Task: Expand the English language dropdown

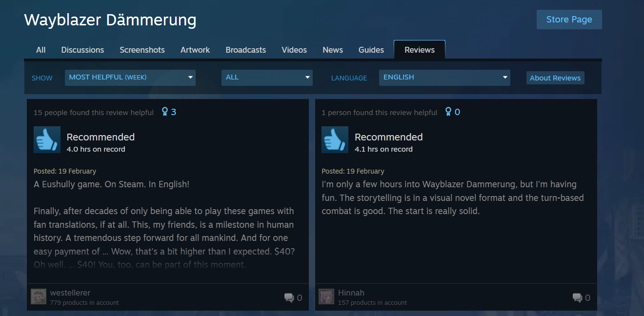Action: (x=444, y=78)
